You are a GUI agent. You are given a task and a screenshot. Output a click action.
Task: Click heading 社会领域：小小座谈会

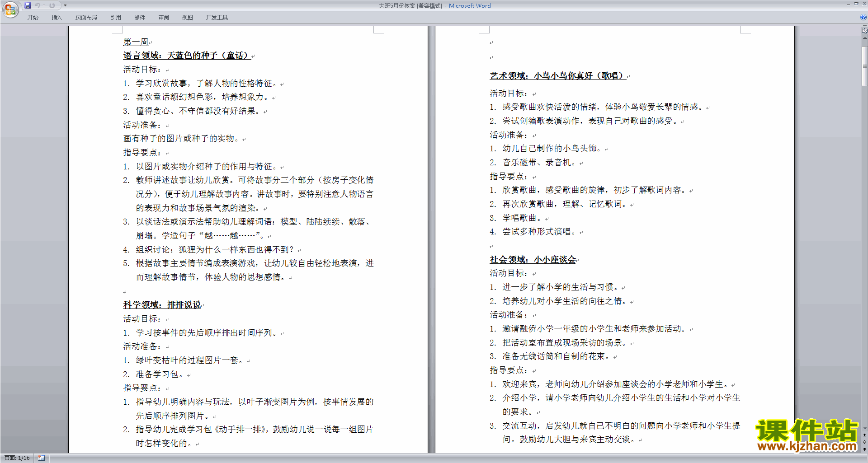[533, 260]
